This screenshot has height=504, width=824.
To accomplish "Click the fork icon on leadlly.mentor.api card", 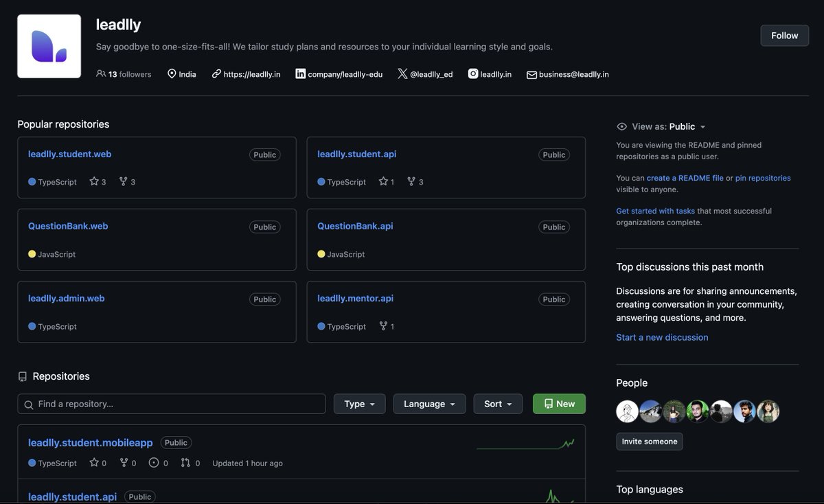I will (383, 326).
